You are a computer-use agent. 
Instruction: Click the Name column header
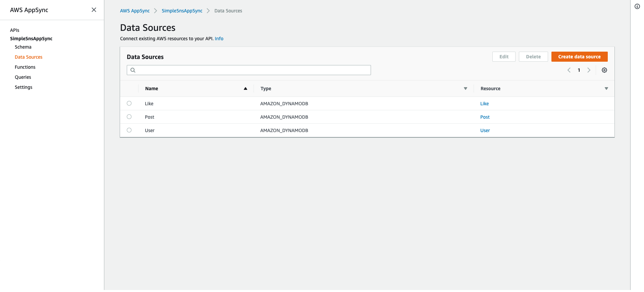click(152, 89)
